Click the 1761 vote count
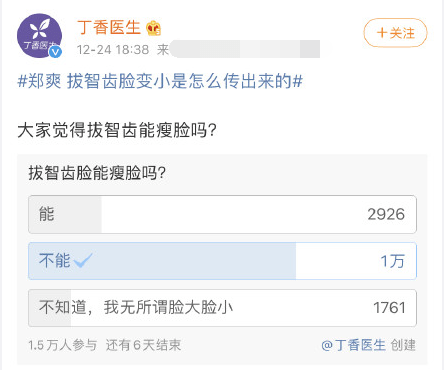The height and width of the screenshot is (370, 444). (389, 308)
